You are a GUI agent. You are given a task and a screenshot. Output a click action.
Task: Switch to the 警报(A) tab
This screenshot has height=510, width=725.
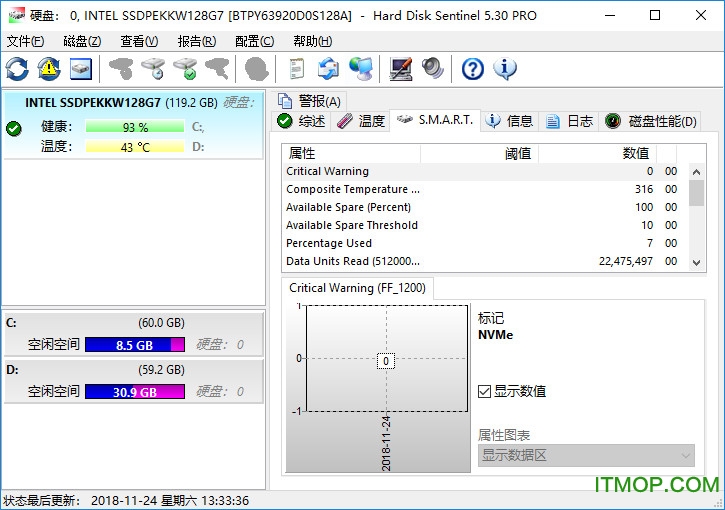click(x=309, y=101)
